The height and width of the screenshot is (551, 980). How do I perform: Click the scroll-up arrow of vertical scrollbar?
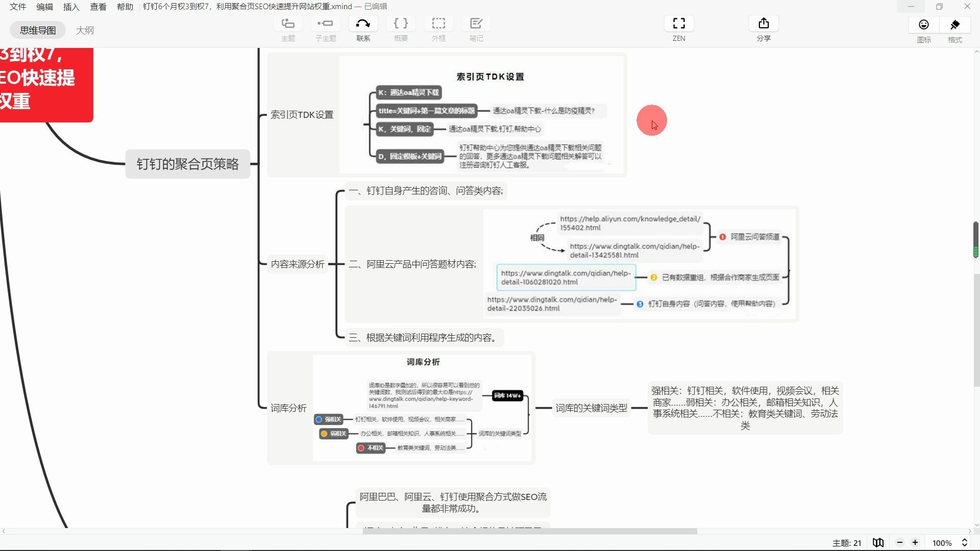pos(976,52)
